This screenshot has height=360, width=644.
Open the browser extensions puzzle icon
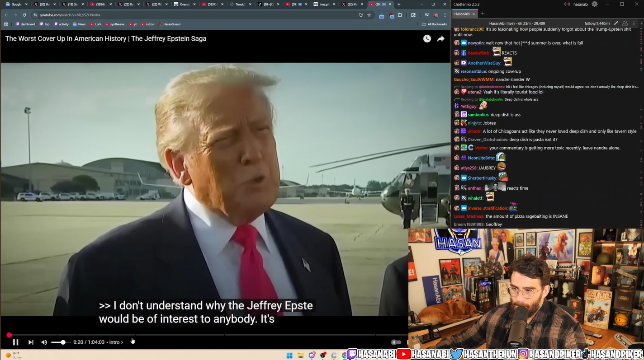[400, 15]
